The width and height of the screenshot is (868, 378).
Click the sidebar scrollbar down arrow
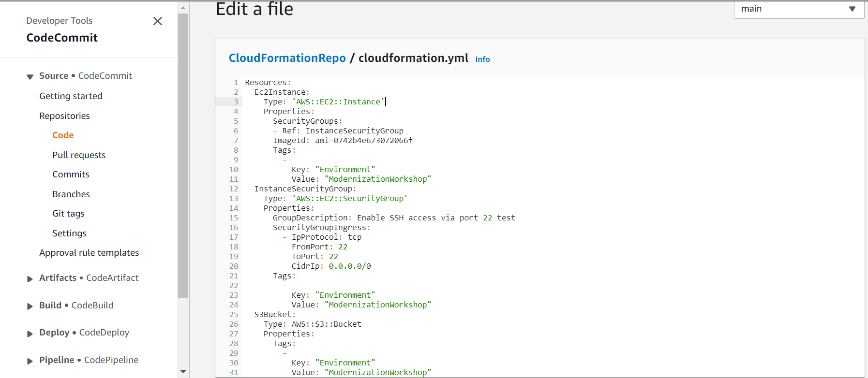[183, 372]
